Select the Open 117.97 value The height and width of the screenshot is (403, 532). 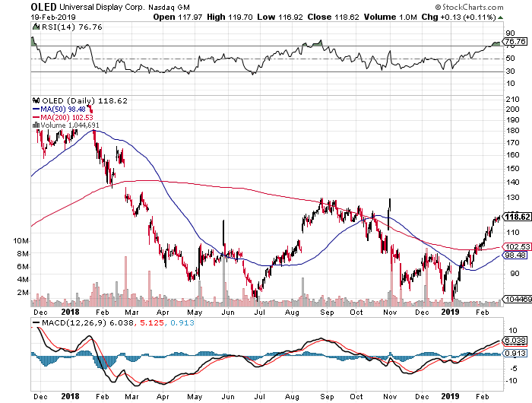(177, 17)
